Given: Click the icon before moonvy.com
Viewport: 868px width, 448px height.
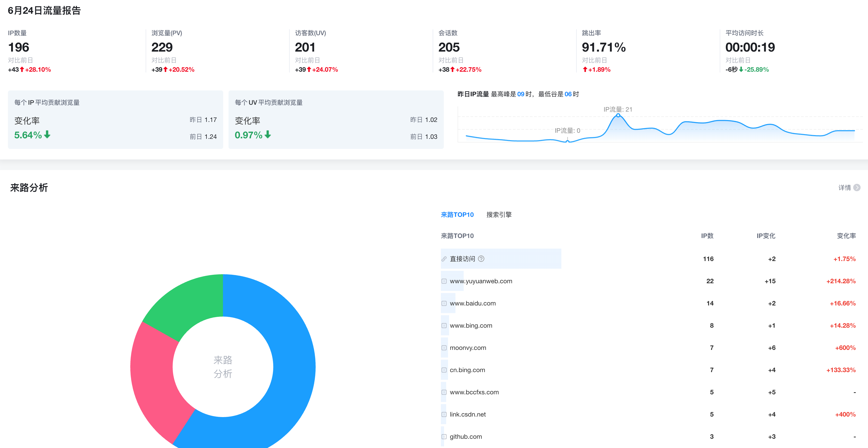Looking at the screenshot, I should tap(444, 348).
